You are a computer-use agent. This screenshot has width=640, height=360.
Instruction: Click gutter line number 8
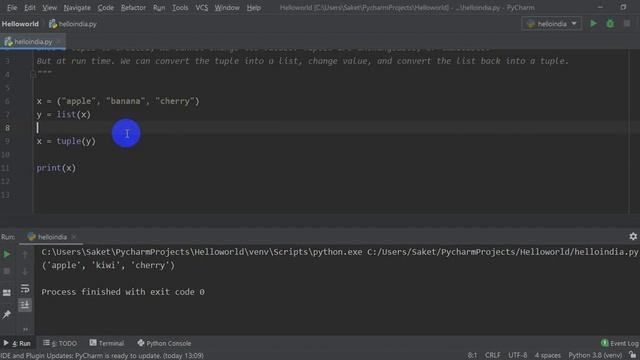7,128
